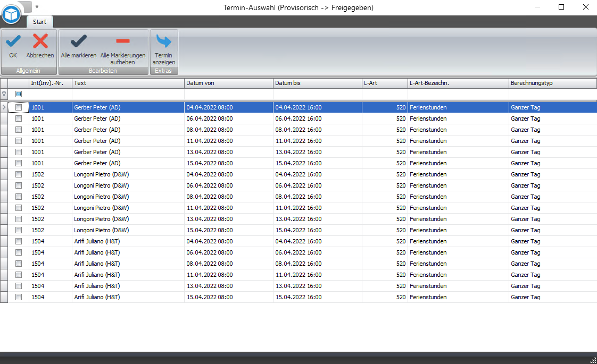Click Alle Markierungen aufheben minus icon
Image resolution: width=597 pixels, height=364 pixels.
pos(123,42)
